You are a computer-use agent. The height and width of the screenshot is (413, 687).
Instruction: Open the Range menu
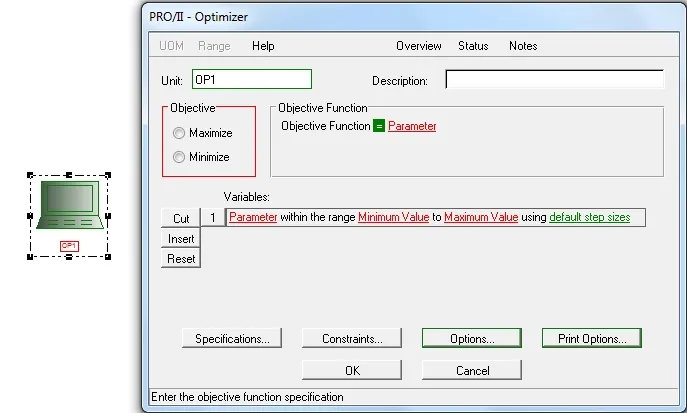[214, 46]
